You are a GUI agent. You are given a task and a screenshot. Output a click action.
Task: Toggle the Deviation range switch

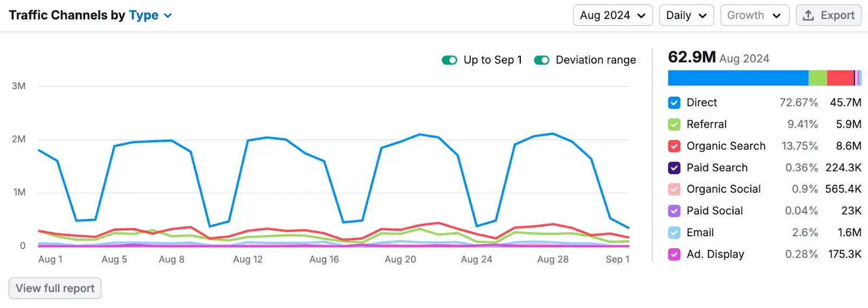(542, 60)
